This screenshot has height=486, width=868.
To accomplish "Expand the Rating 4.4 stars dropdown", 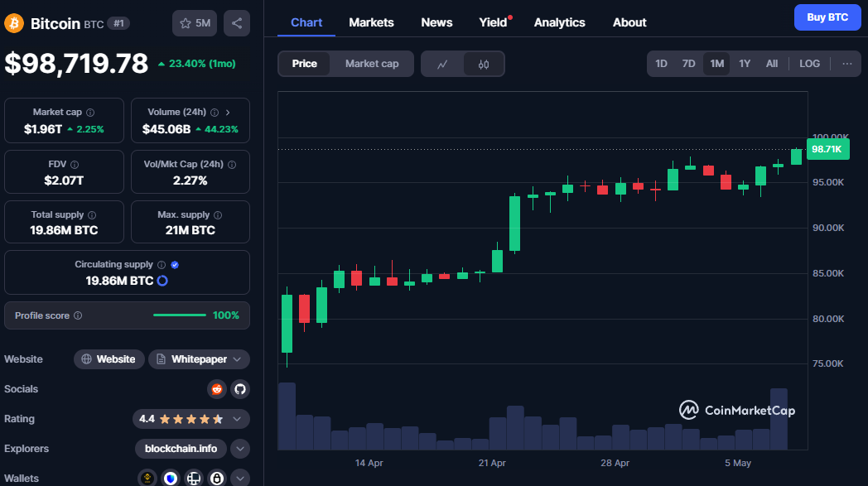I will coord(238,419).
